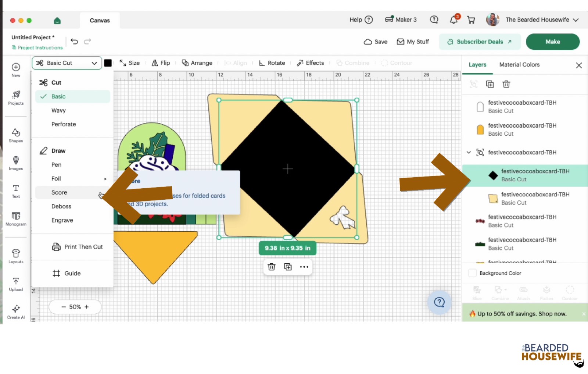Open the Projects sidebar icon
Image resolution: width=588 pixels, height=374 pixels.
[16, 98]
